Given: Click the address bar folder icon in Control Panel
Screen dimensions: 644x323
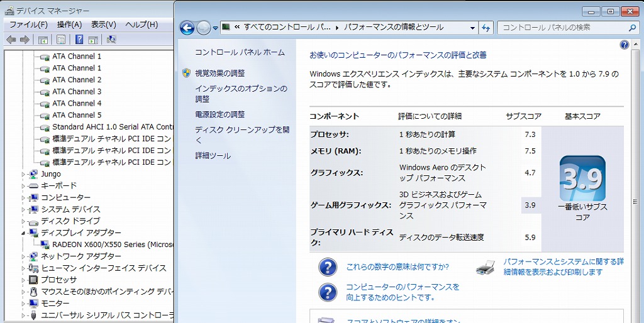Looking at the screenshot, I should coord(226,27).
